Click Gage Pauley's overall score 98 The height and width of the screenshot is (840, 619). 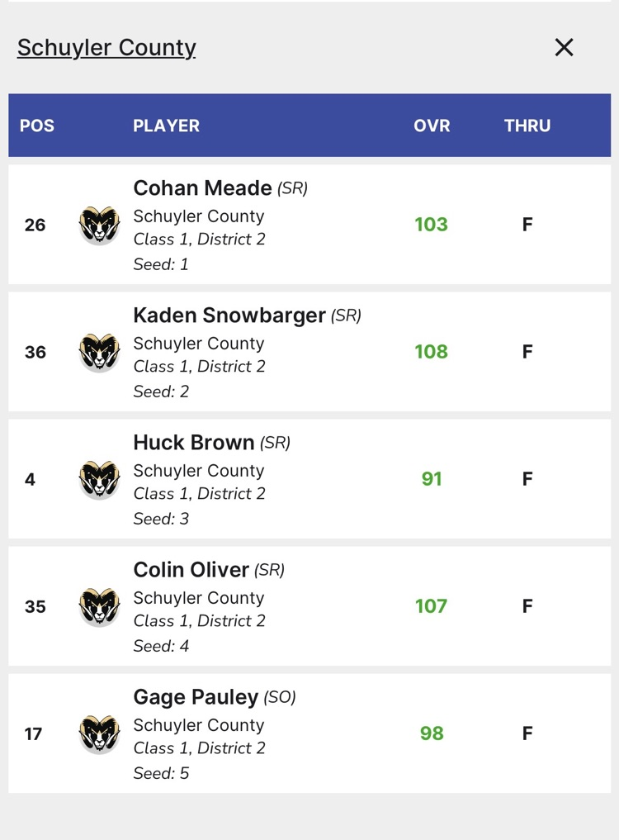click(x=432, y=733)
